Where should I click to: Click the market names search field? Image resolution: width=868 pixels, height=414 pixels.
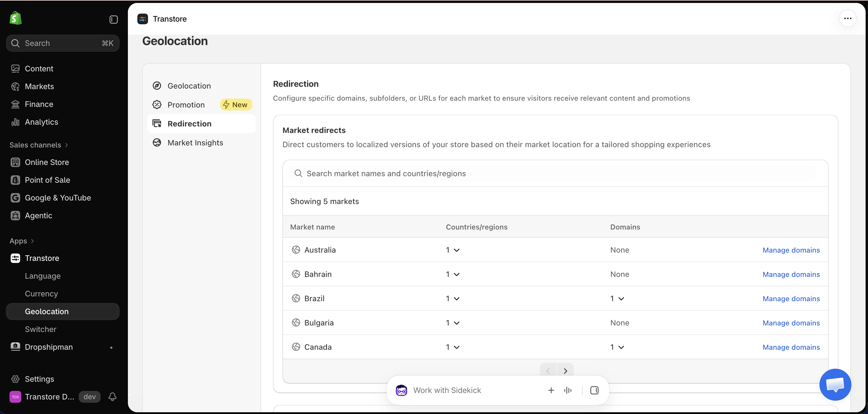pos(555,173)
